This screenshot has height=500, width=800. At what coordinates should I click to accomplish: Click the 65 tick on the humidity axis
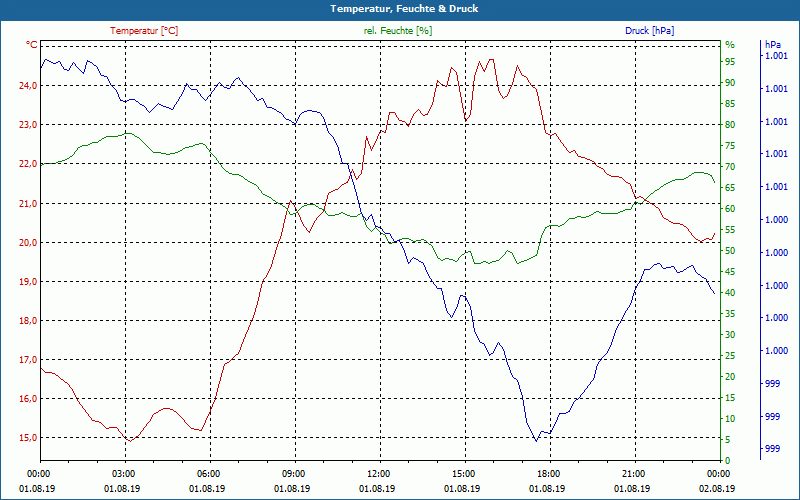730,188
